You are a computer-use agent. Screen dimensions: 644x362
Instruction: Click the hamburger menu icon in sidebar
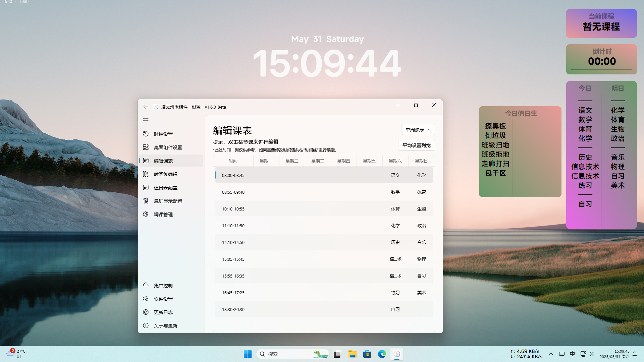(146, 120)
